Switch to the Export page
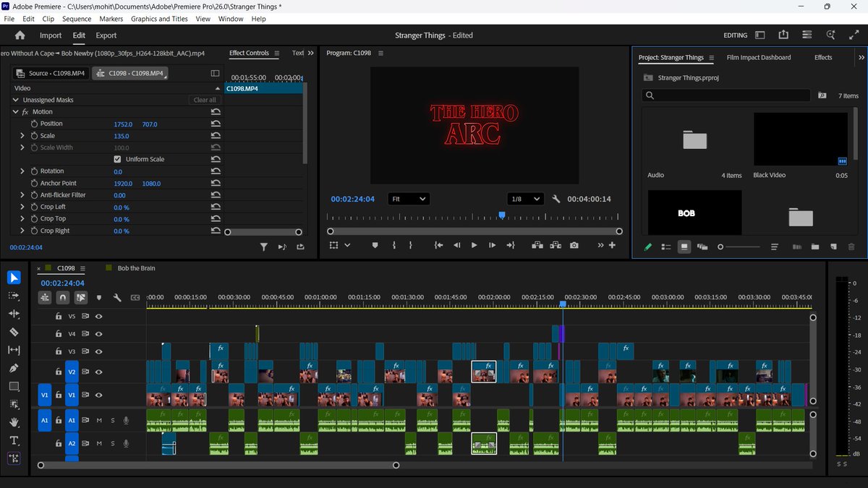Screen dimensions: 868x488 click(x=106, y=35)
